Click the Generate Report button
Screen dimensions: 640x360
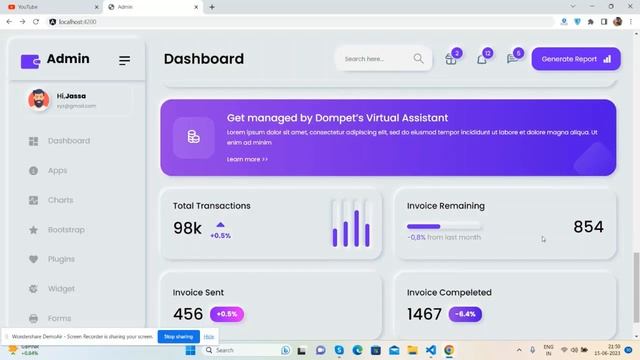[x=576, y=59]
